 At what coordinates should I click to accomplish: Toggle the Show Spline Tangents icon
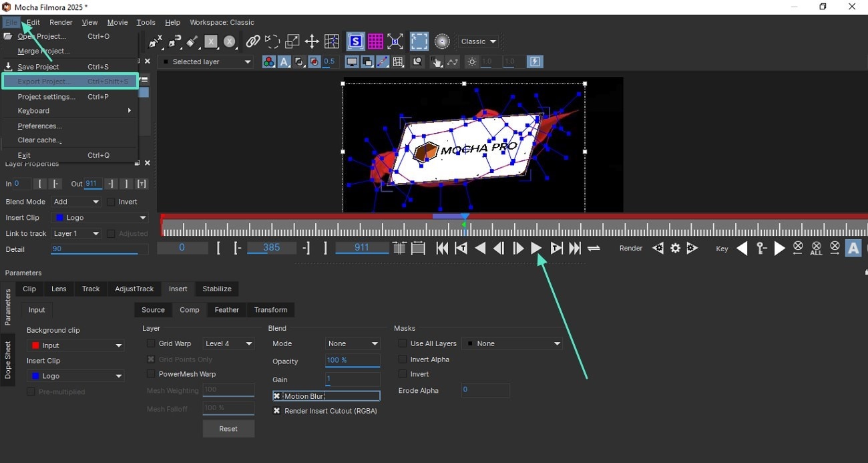(383, 61)
